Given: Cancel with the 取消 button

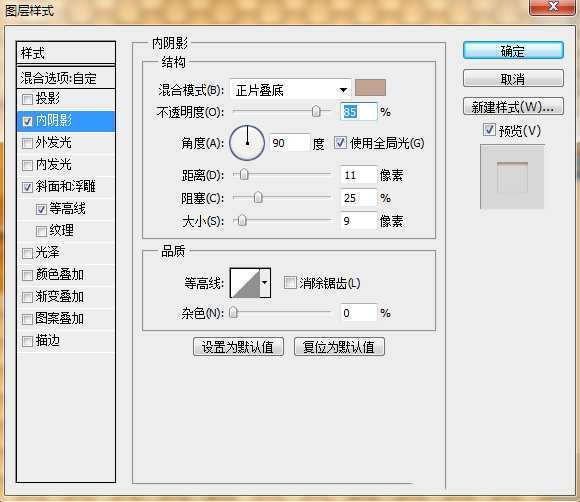Looking at the screenshot, I should tap(513, 78).
